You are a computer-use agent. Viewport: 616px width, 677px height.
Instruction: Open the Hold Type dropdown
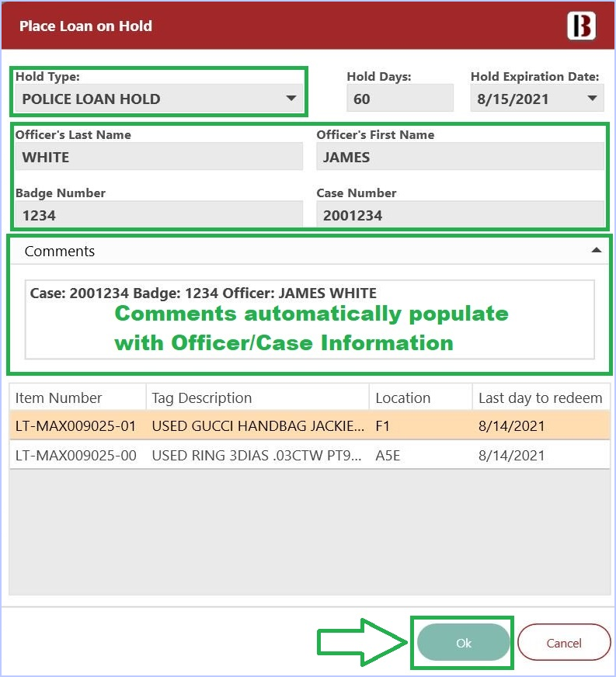coord(159,99)
